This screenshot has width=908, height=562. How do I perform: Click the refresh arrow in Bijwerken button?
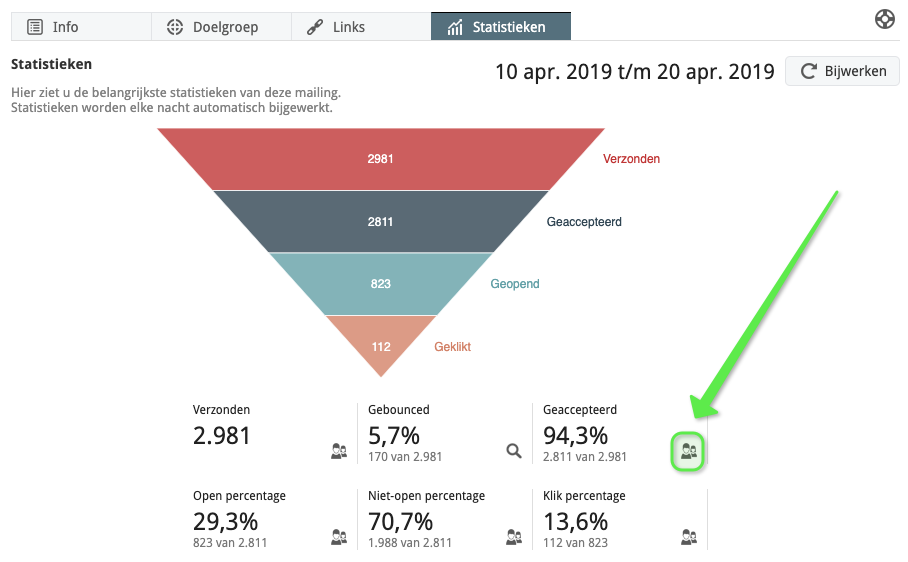808,72
